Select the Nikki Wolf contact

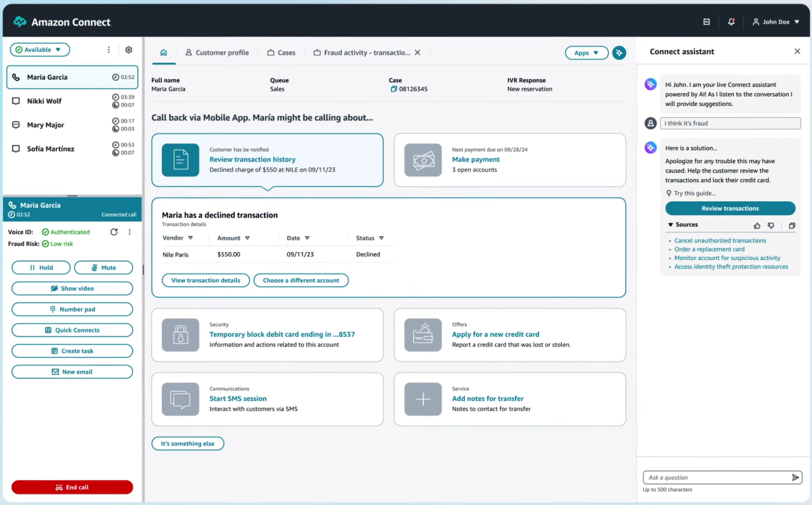pyautogui.click(x=72, y=101)
